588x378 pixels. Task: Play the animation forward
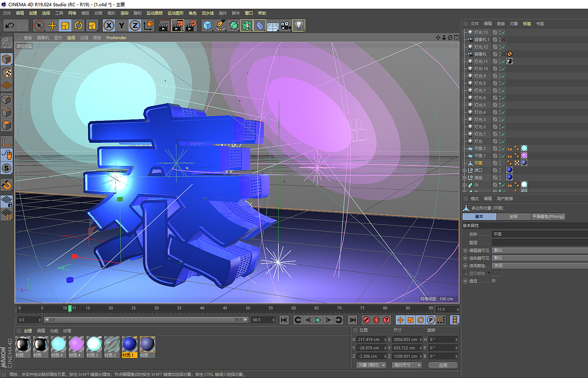click(x=318, y=320)
